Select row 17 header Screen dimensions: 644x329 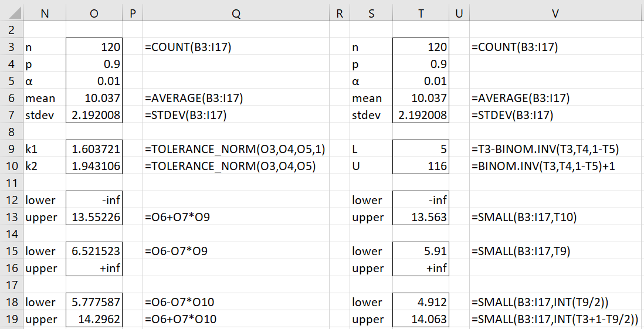[x=12, y=285]
